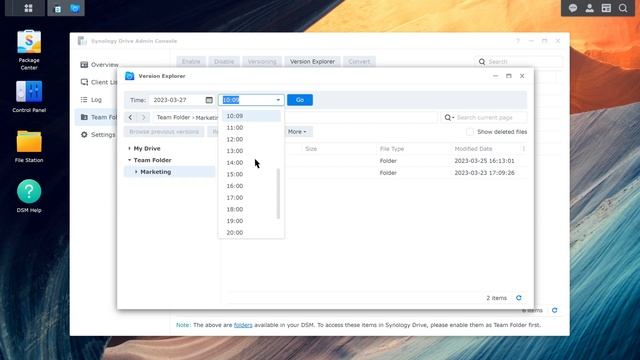The image size is (640, 360).
Task: Sort by the Modified Date column header
Action: tap(473, 149)
